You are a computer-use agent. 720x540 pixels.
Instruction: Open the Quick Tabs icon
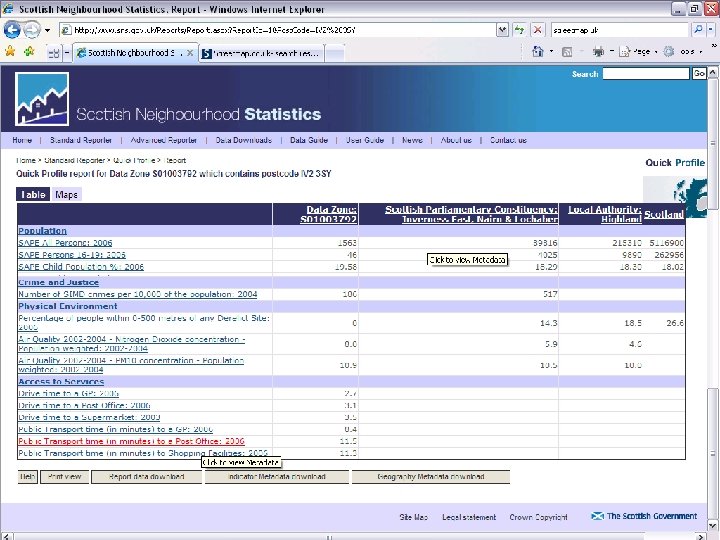coord(54,53)
